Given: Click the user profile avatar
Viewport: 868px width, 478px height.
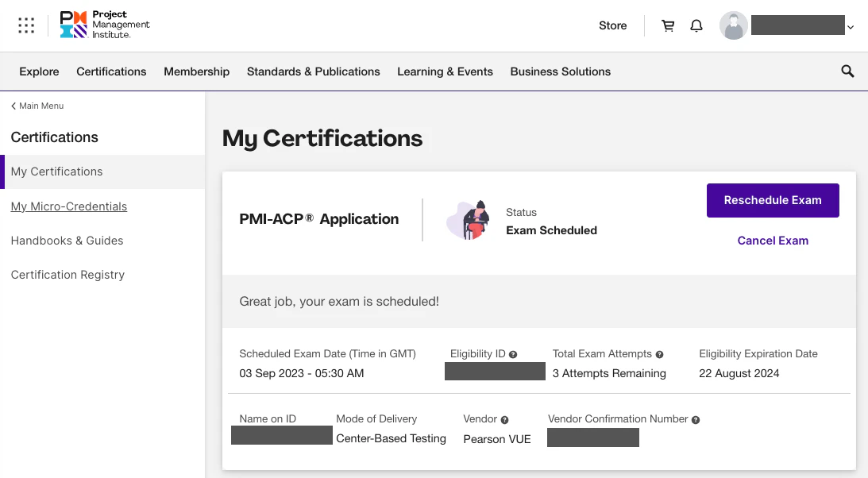Looking at the screenshot, I should pyautogui.click(x=734, y=25).
